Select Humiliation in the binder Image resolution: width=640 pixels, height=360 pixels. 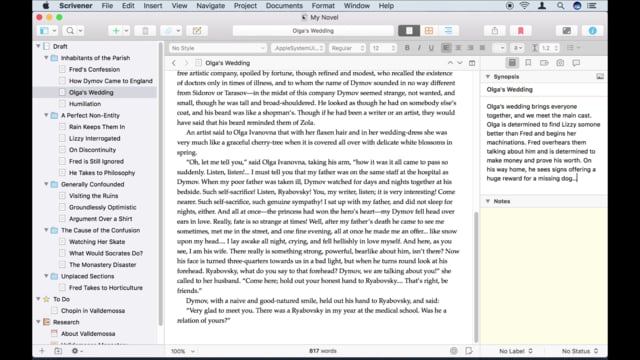click(x=85, y=104)
